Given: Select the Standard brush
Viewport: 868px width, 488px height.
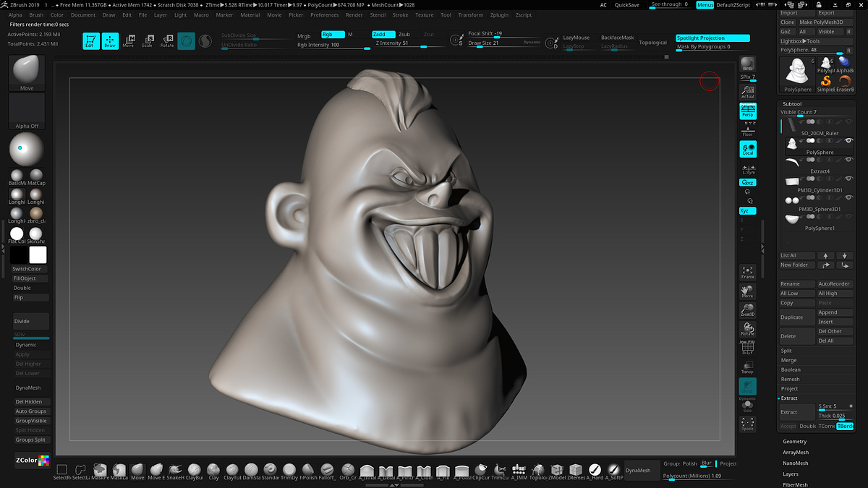Looking at the screenshot, I should pos(270,471).
